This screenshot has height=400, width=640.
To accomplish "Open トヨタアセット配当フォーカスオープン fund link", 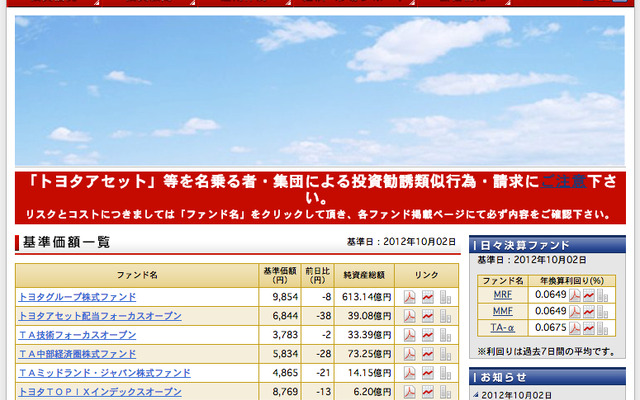I will click(100, 316).
